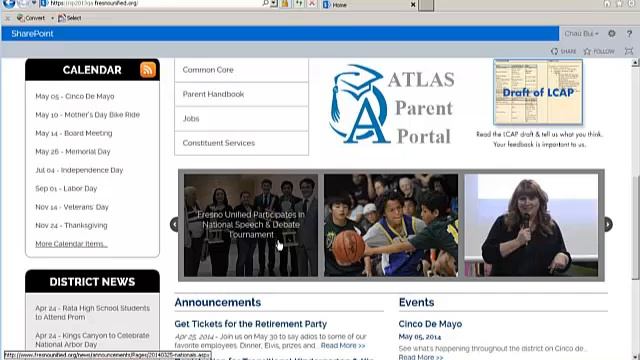
Task: Open Sep 01 Labor Day calendar item
Action: [x=66, y=189]
